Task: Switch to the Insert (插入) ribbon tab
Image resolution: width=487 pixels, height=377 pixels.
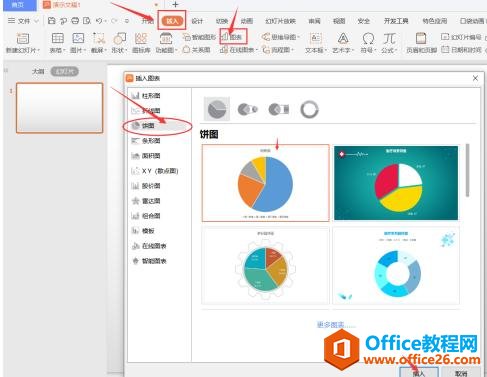Action: (172, 21)
